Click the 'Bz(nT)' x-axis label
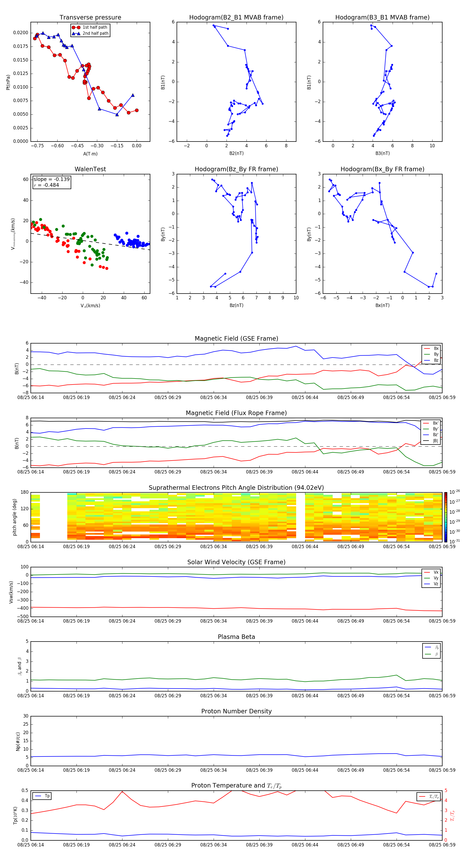This screenshot has width=473, height=868. pyautogui.click(x=236, y=305)
